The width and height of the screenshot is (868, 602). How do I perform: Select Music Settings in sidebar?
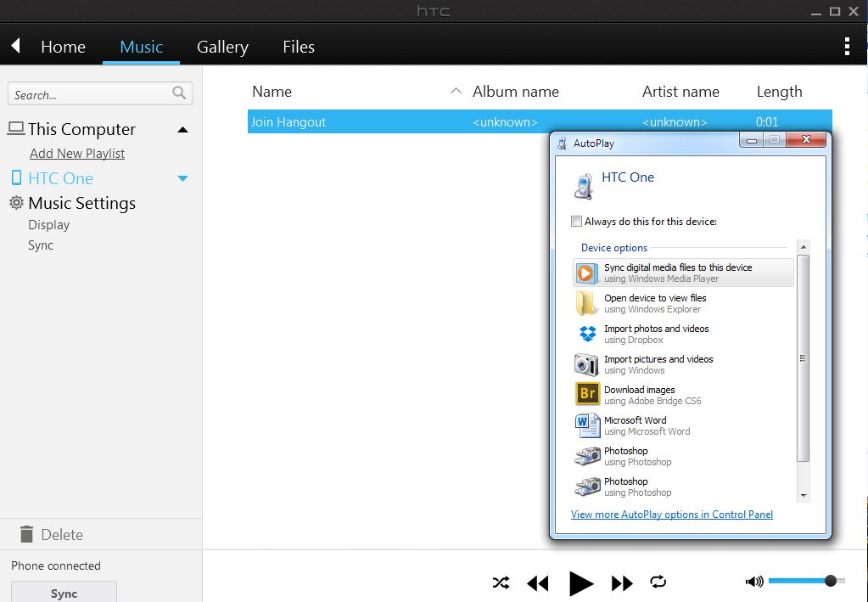(x=82, y=203)
